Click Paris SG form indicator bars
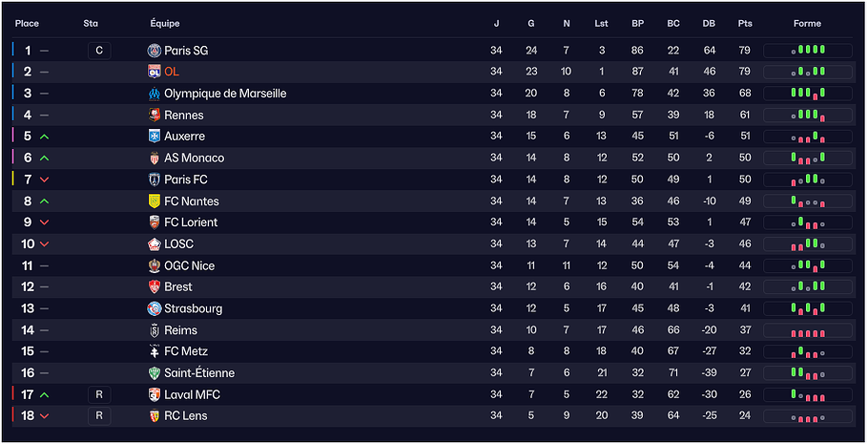 point(807,51)
